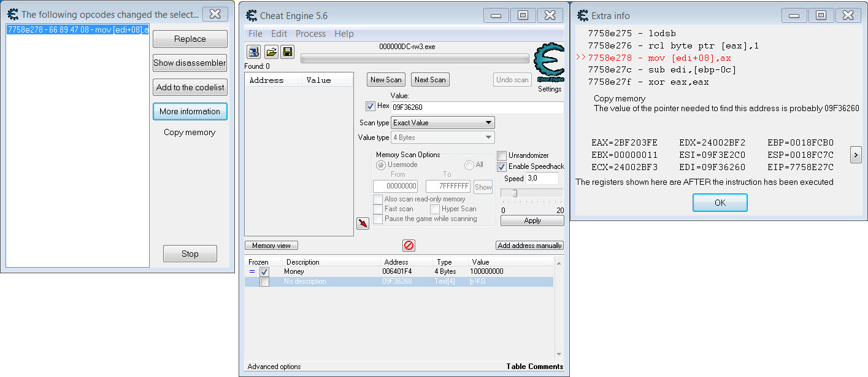The height and width of the screenshot is (377, 868).
Task: Open the File menu
Action: tap(255, 34)
